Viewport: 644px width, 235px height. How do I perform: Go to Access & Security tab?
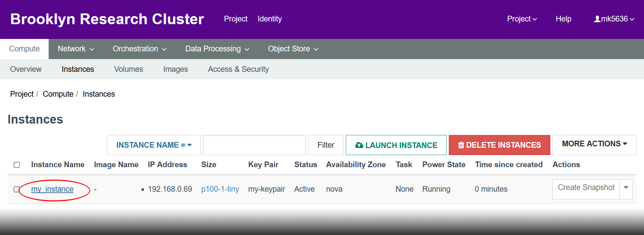238,69
